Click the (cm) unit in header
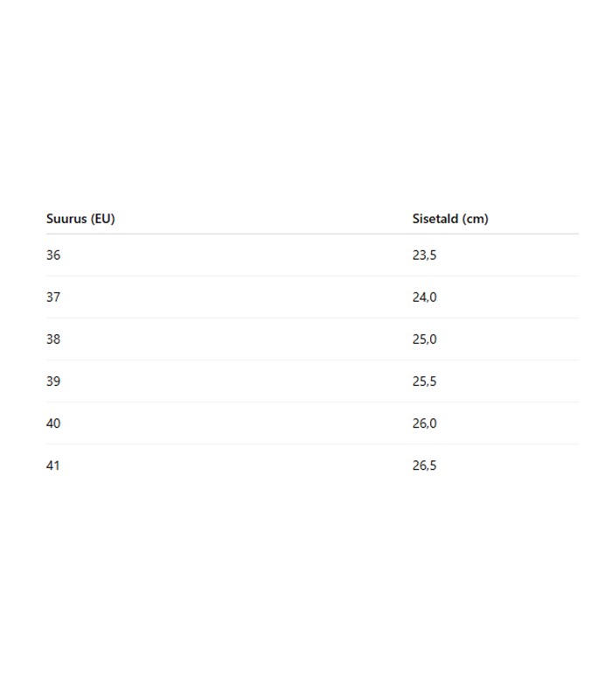Viewport: 612px width, 700px height. pyautogui.click(x=475, y=219)
